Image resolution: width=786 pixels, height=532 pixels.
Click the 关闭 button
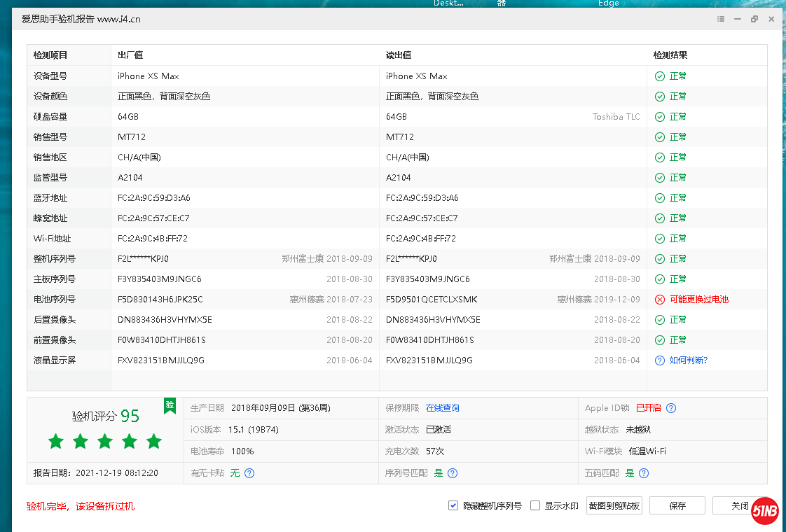pyautogui.click(x=734, y=505)
